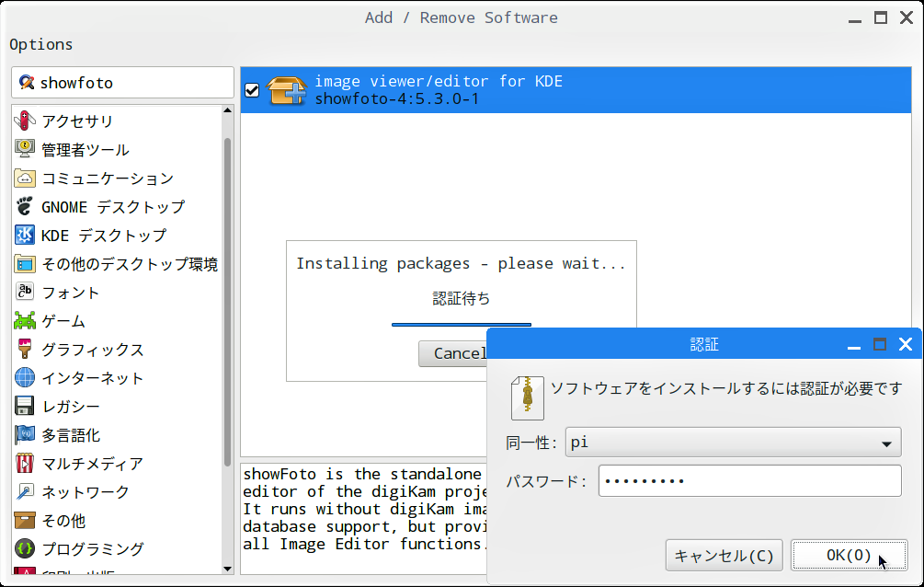The height and width of the screenshot is (587, 924).
Task: Click the その他のデスクトップ環境 icon
Action: [24, 264]
